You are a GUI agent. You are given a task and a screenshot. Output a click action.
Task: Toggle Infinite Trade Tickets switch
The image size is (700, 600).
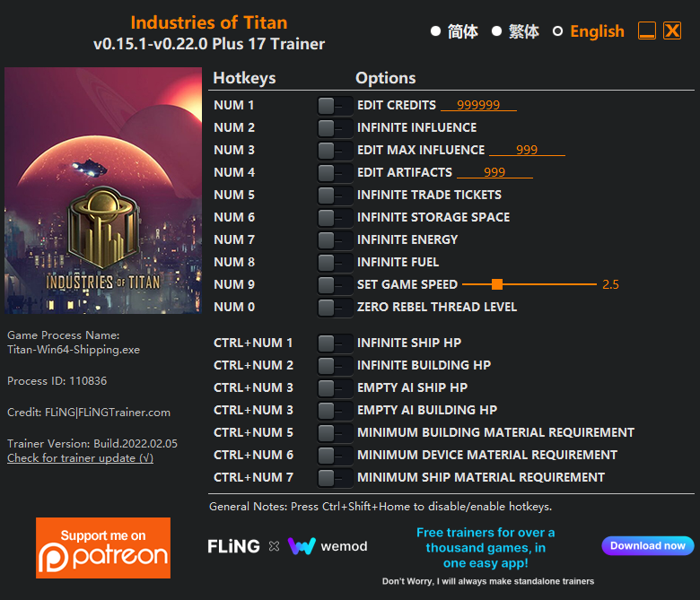tap(335, 195)
